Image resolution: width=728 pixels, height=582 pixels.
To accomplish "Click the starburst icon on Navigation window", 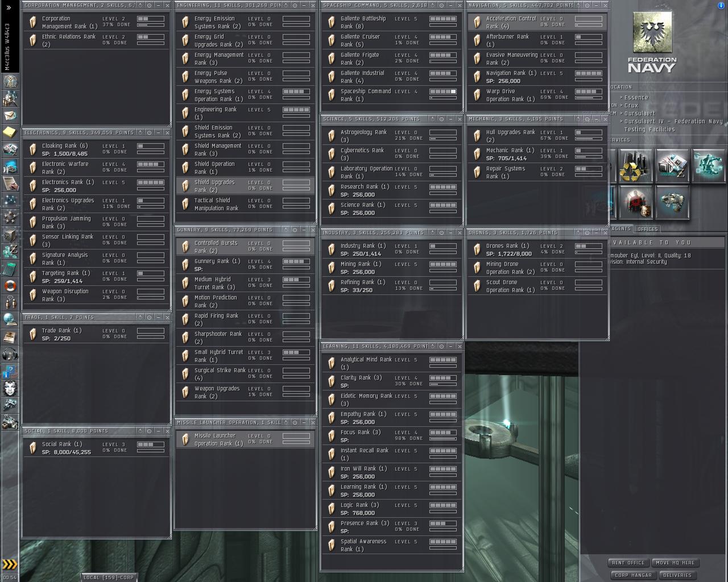I will pos(577,5).
